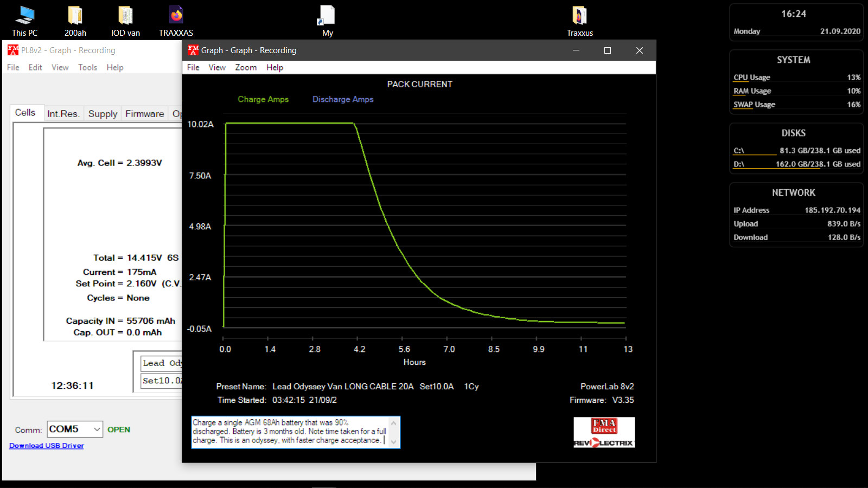The image size is (868, 488).
Task: Select the Firmware tab
Action: tap(144, 114)
